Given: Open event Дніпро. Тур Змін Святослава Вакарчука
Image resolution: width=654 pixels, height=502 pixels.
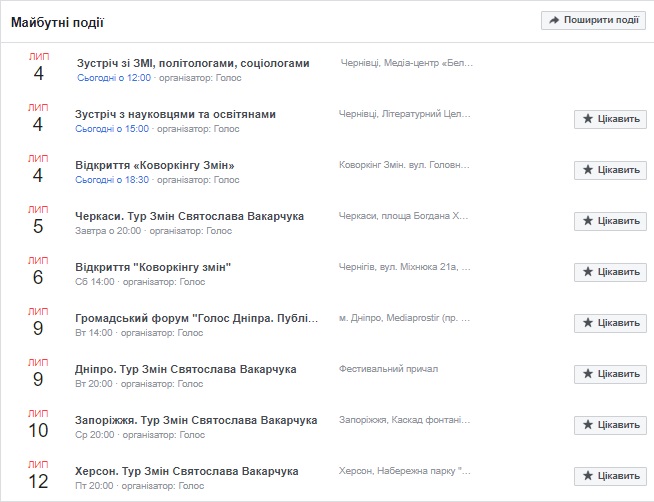Looking at the screenshot, I should [x=186, y=369].
